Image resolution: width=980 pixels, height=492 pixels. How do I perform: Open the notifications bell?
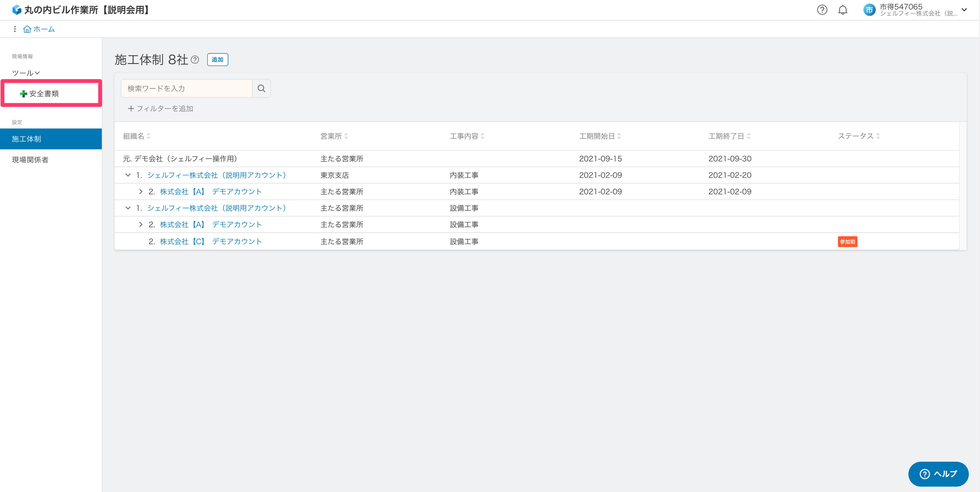point(843,10)
